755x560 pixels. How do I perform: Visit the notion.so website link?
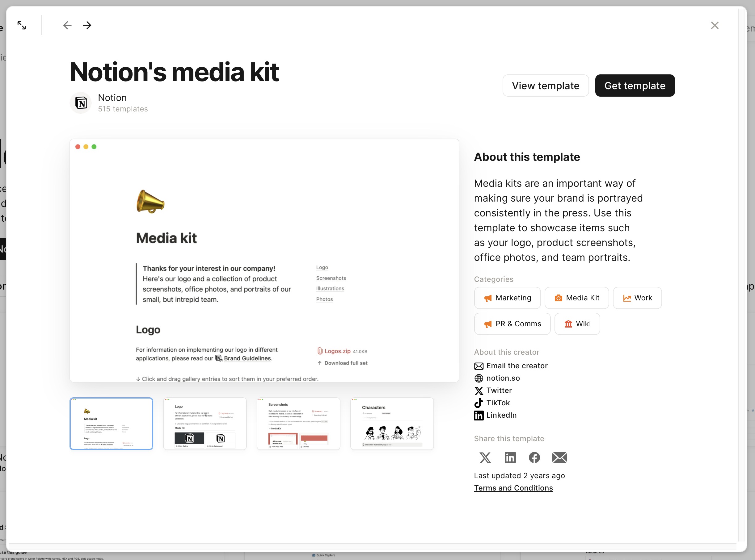point(503,378)
